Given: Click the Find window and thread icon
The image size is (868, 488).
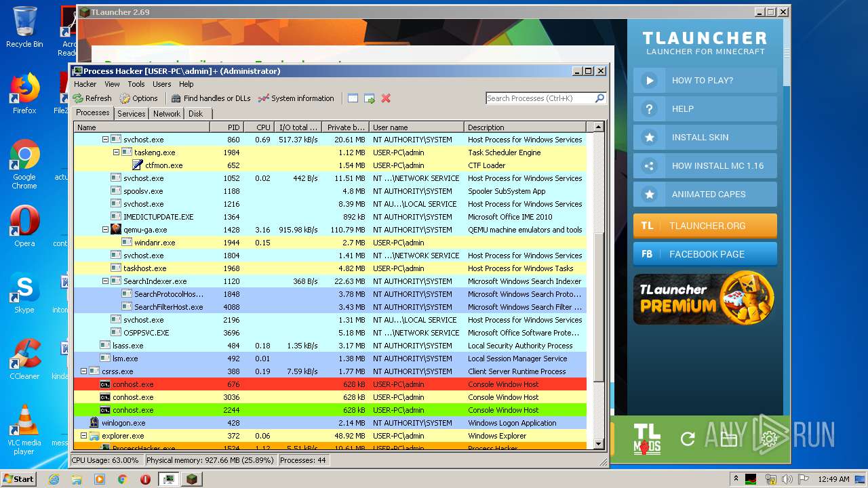Looking at the screenshot, I should pos(370,98).
